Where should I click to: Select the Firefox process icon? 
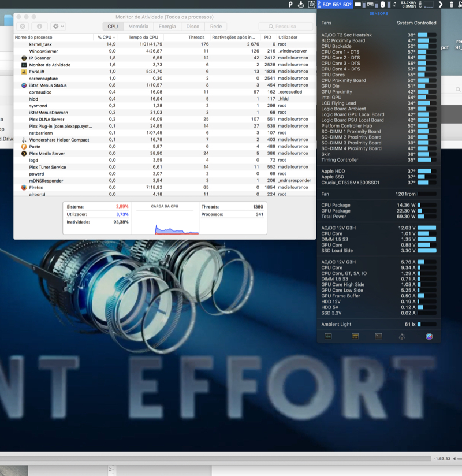[24, 188]
